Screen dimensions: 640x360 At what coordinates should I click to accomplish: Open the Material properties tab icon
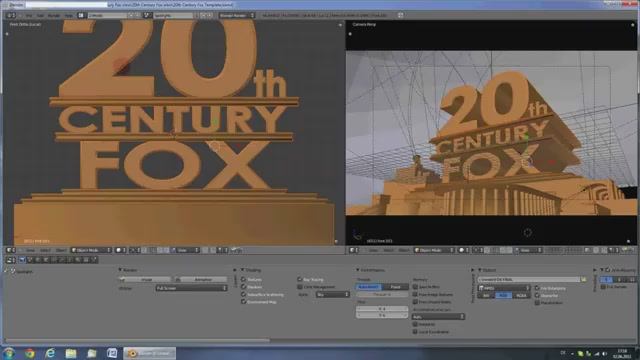pos(78,260)
